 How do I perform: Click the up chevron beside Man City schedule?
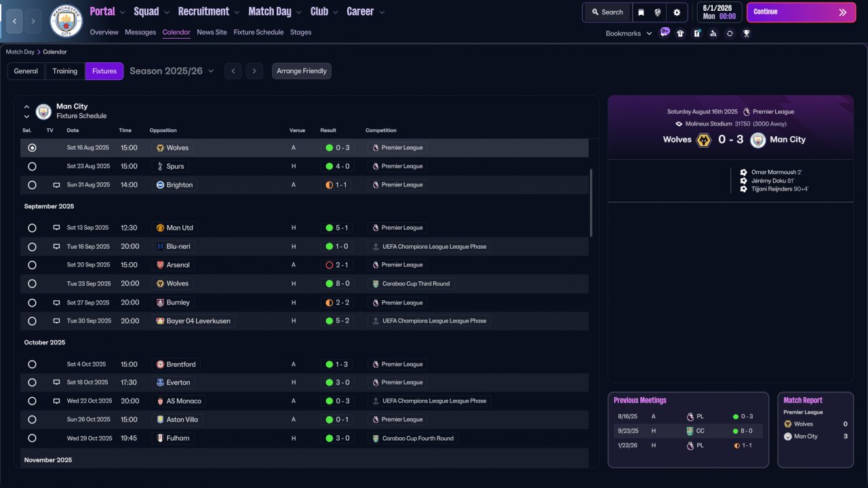27,107
